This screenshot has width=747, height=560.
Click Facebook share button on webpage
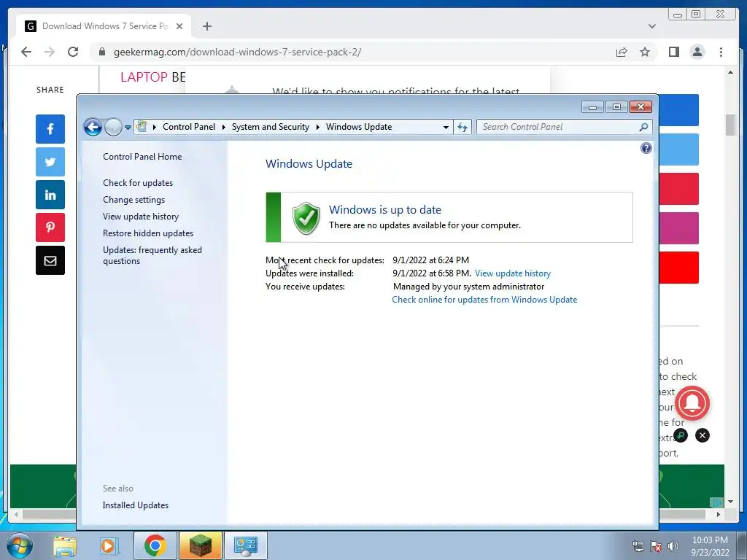pos(50,129)
